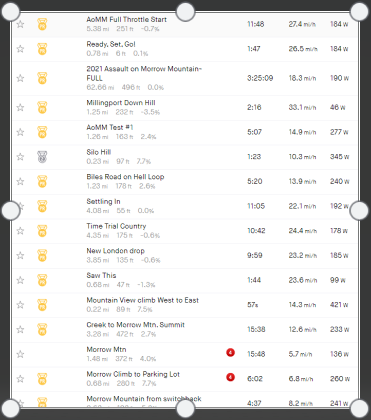Click PR medal icon for Ready, Set, Go!
This screenshot has width=371, height=420.
coord(42,49)
